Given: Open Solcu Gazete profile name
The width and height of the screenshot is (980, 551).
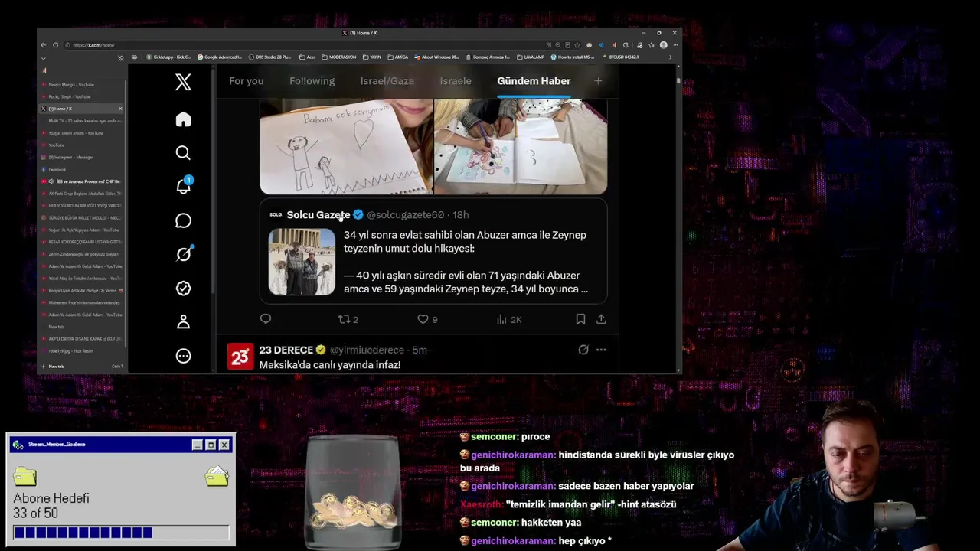Looking at the screenshot, I should pyautogui.click(x=318, y=215).
